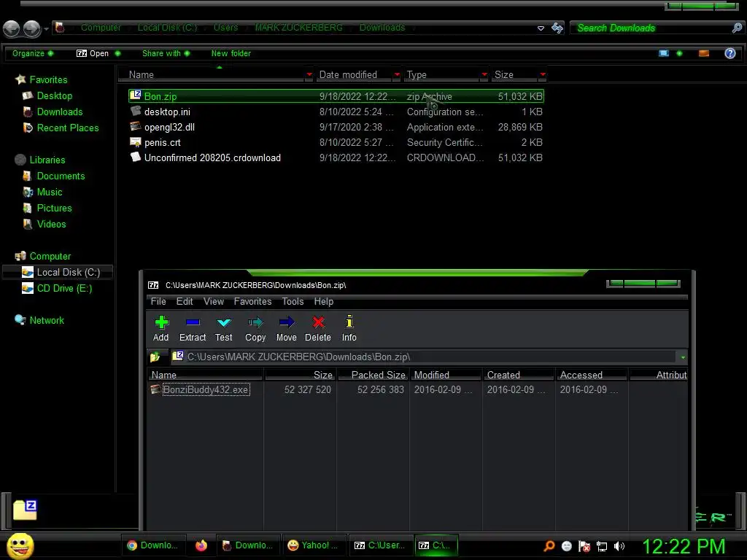Viewport: 747px width, 560px height.
Task: Click Local Disk (C:) in breadcrumb path
Action: point(167,28)
